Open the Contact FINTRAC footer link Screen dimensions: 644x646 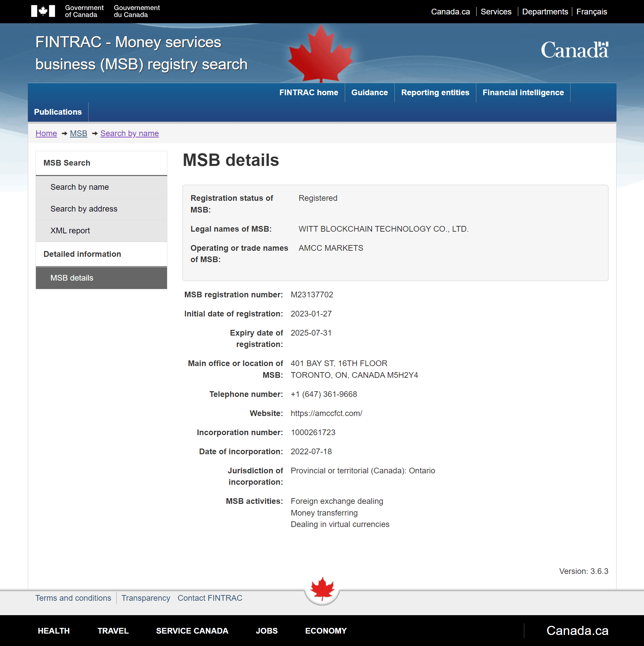(x=210, y=598)
